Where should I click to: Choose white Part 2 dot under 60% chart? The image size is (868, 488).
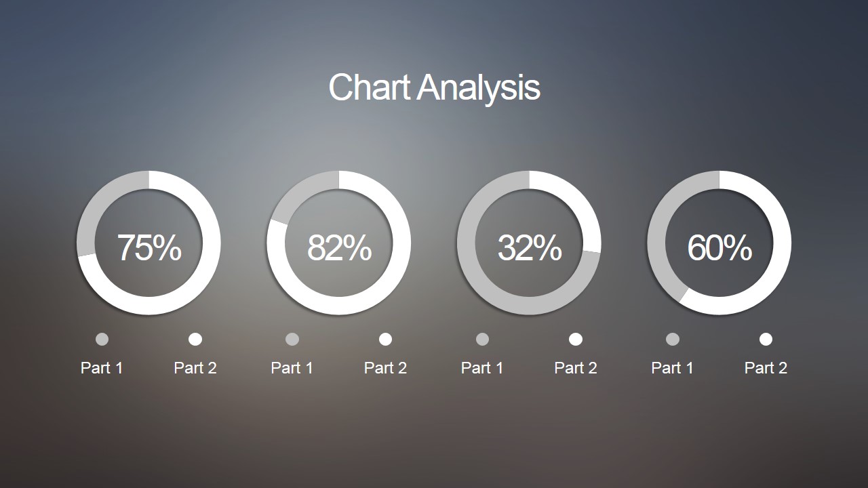pos(766,339)
